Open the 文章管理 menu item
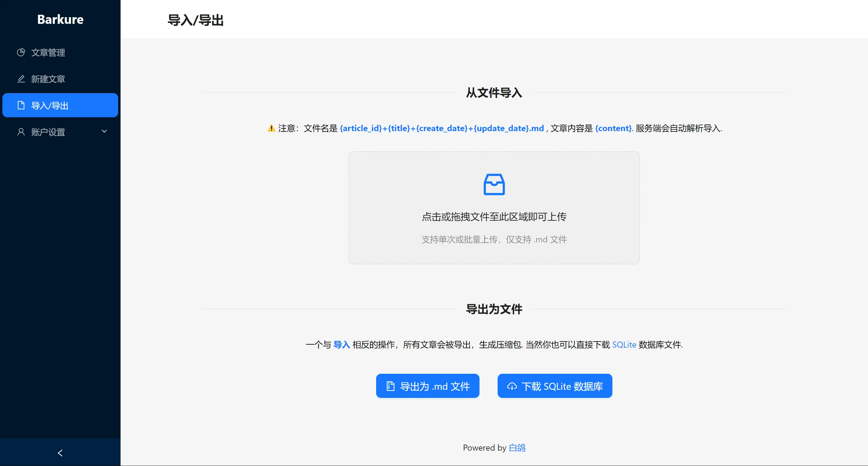868x466 pixels. pos(60,52)
